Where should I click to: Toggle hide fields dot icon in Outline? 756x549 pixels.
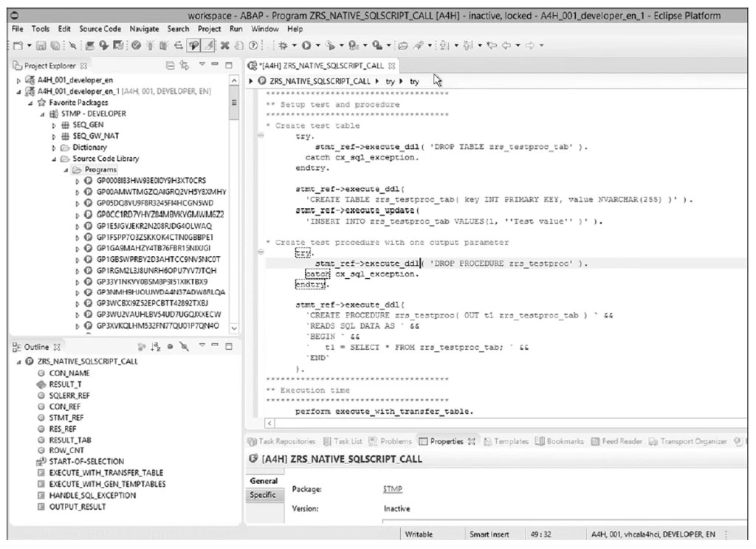(x=171, y=347)
